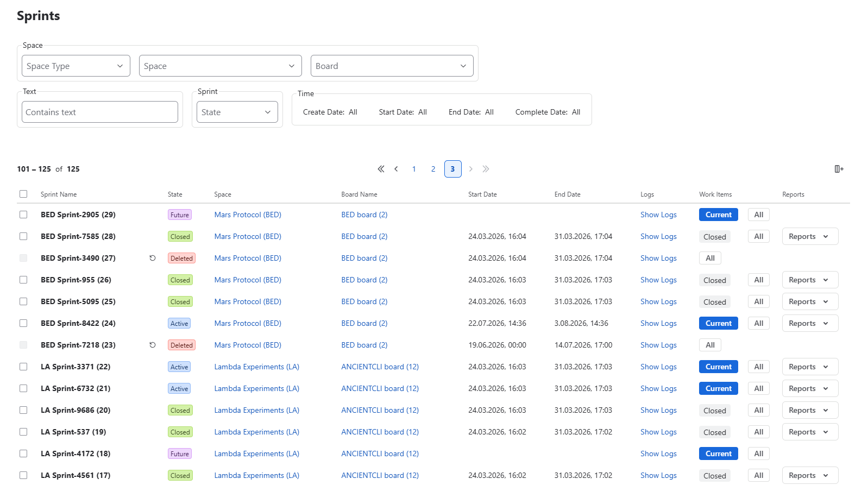868x485 pixels.
Task: Open Reports dropdown for BED Sprint-7585
Action: (x=810, y=236)
